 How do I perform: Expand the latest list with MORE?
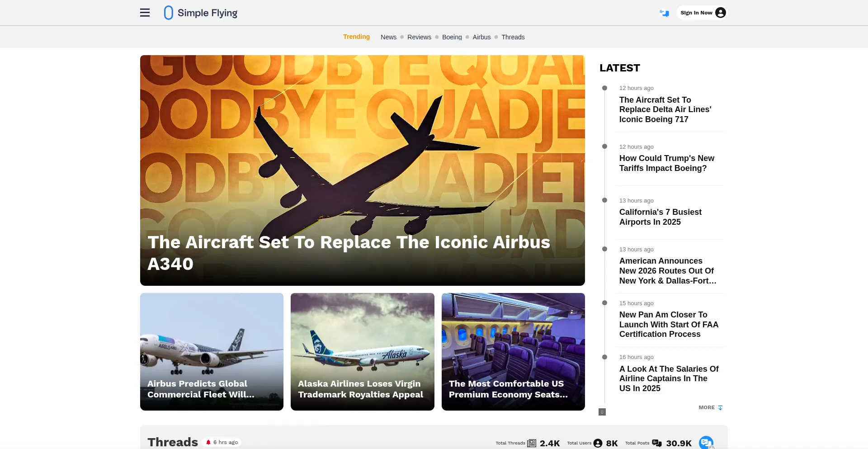pos(710,407)
